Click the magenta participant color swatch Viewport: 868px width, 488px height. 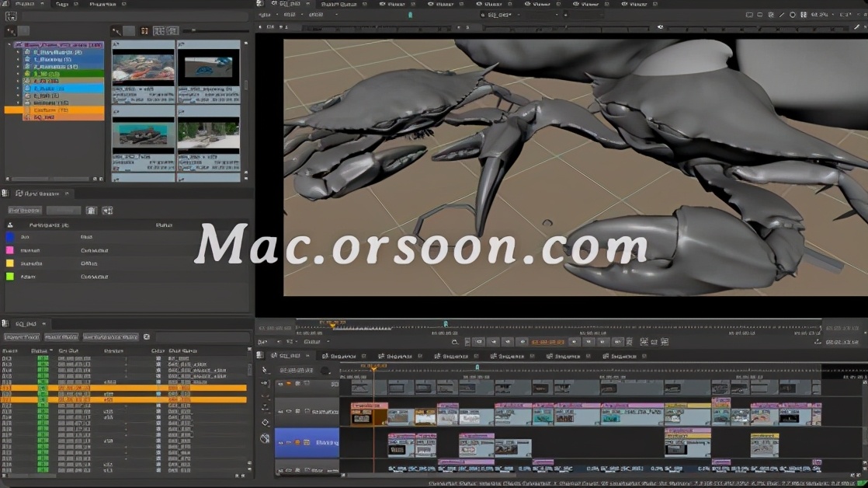[9, 250]
